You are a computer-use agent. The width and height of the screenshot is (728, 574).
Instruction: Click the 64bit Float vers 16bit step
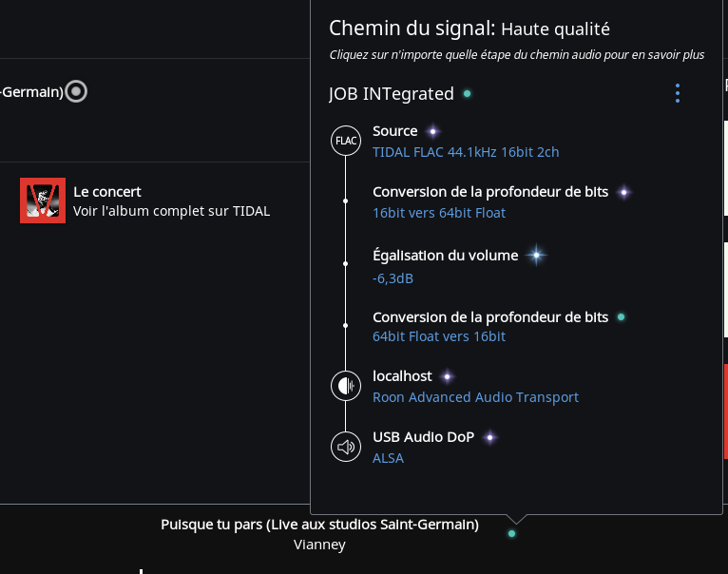click(x=439, y=336)
